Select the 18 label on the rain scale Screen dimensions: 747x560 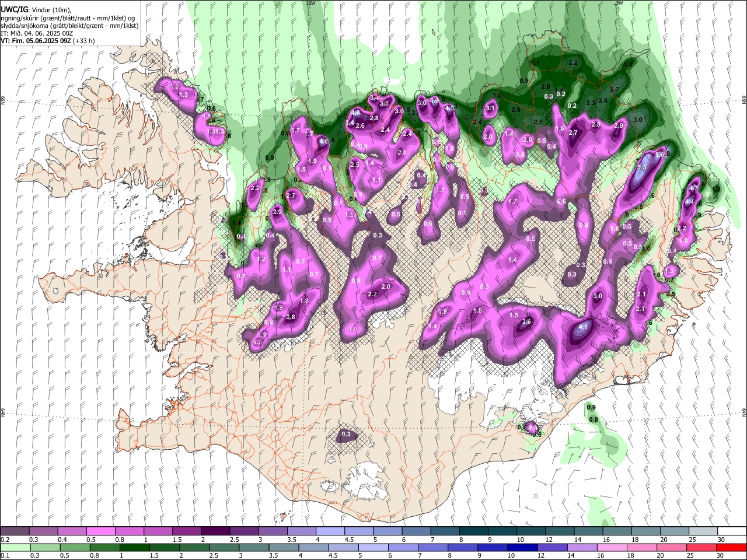click(630, 556)
